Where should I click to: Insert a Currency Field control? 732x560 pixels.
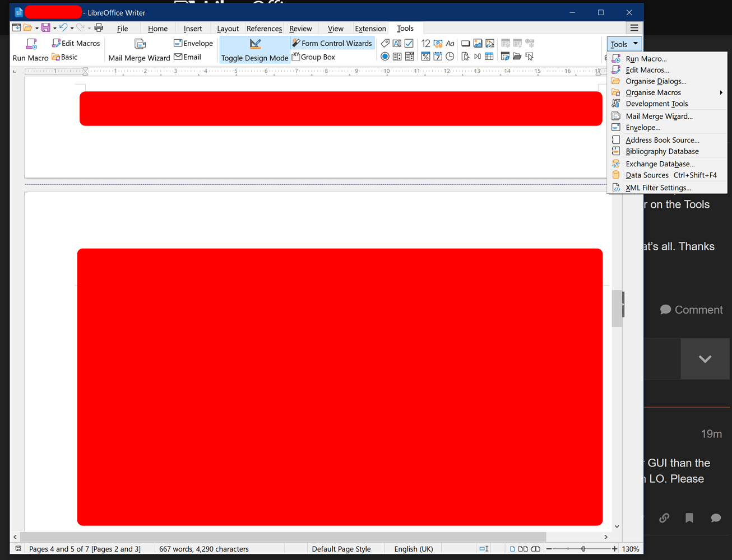(x=438, y=43)
